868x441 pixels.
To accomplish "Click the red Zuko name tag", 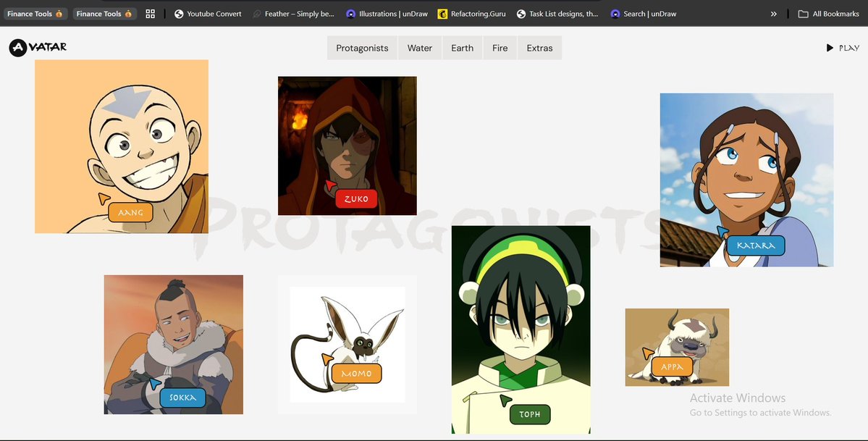I will 356,199.
